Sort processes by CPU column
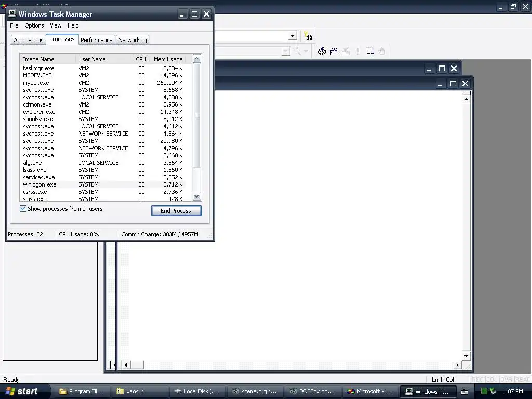 pyautogui.click(x=140, y=59)
